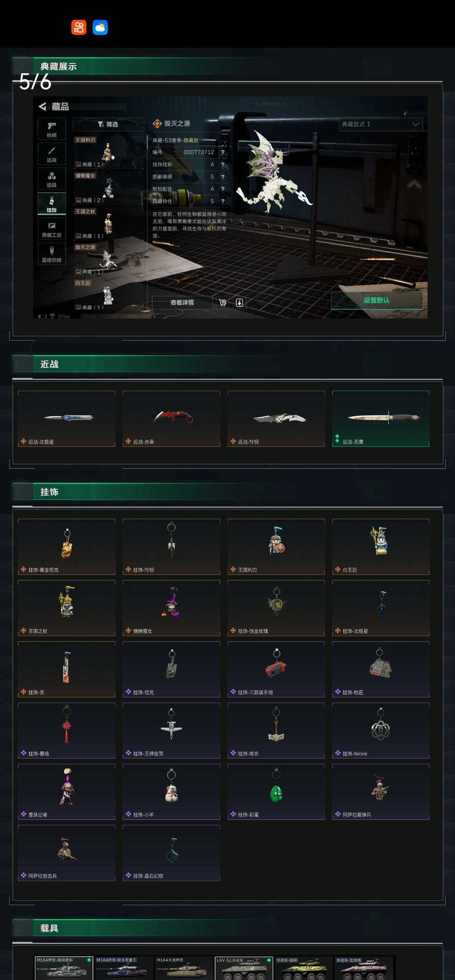This screenshot has height=980, width=455.
Task: Choose the 毁灭之源 item in collection list
Action: pyautogui.click(x=109, y=259)
